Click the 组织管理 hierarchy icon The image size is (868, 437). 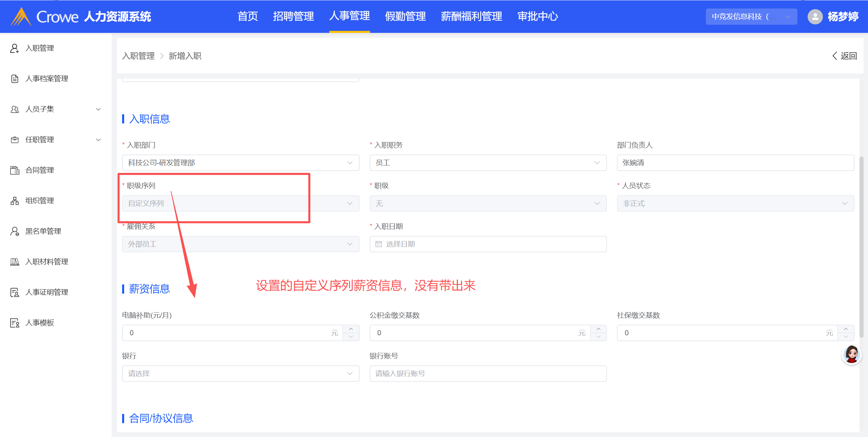point(14,201)
